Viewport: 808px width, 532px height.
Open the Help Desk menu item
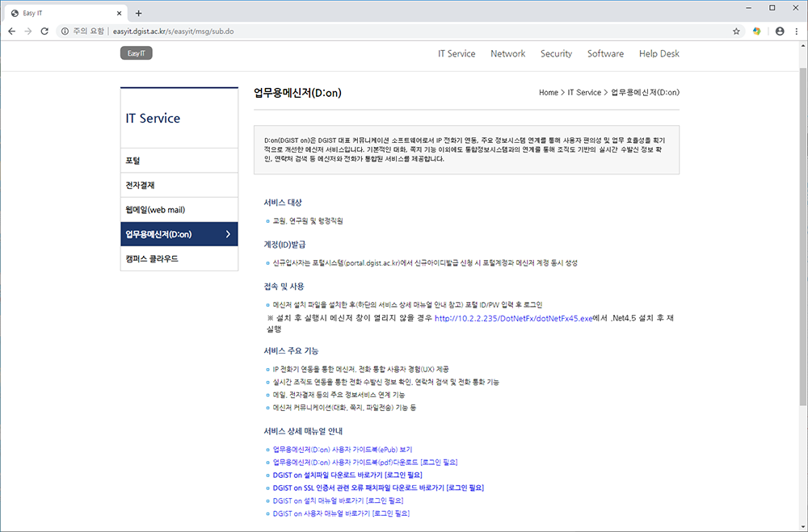[659, 53]
